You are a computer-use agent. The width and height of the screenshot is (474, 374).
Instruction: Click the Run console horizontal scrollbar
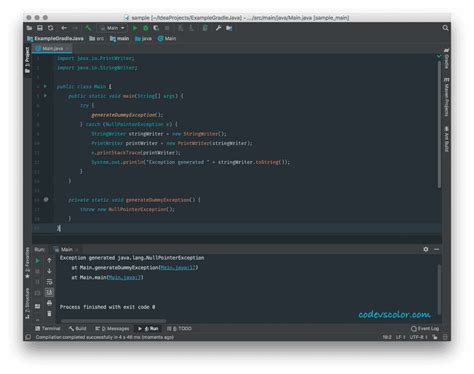(113, 321)
